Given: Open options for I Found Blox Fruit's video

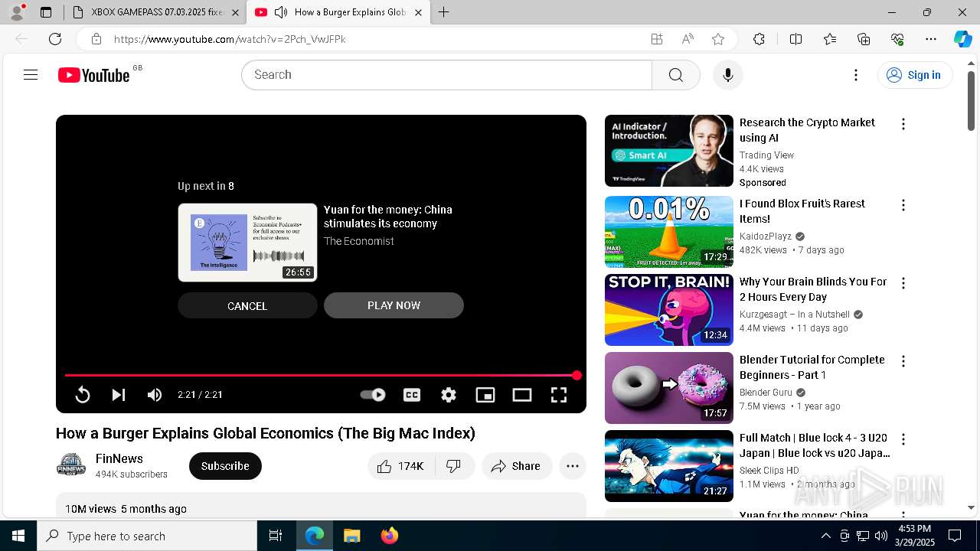Looking at the screenshot, I should tap(903, 205).
